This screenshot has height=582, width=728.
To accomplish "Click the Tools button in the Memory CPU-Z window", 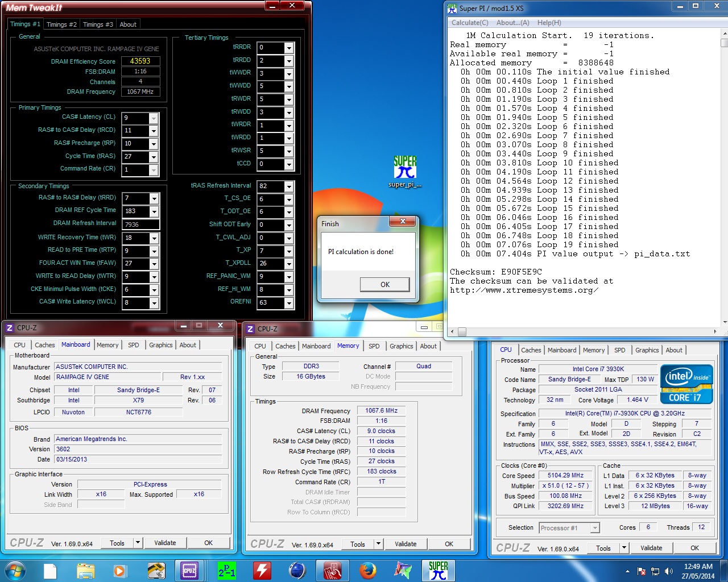I will [358, 544].
